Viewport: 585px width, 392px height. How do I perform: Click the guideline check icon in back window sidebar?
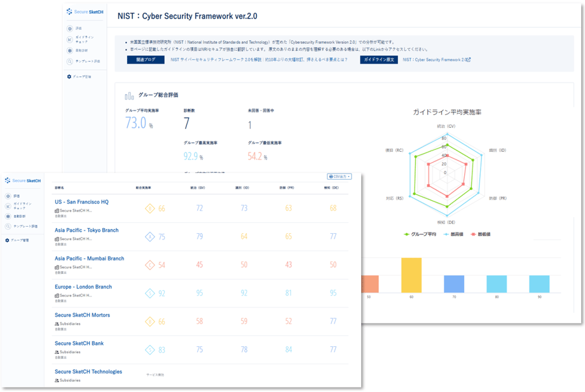click(70, 39)
